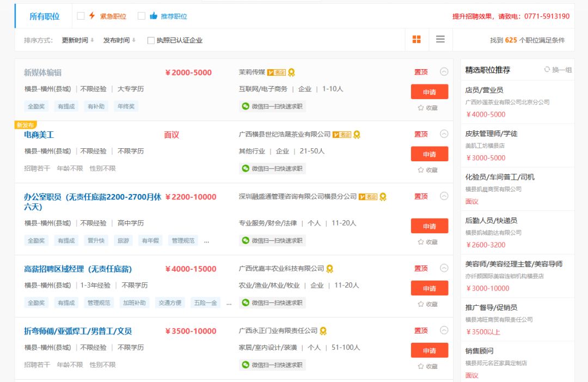Collapse the 高薪招聘区域经理 job card
The width and height of the screenshot is (588, 382).
444,268
